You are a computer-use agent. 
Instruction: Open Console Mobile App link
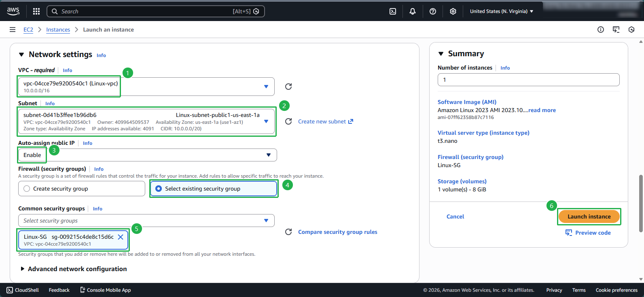click(105, 290)
